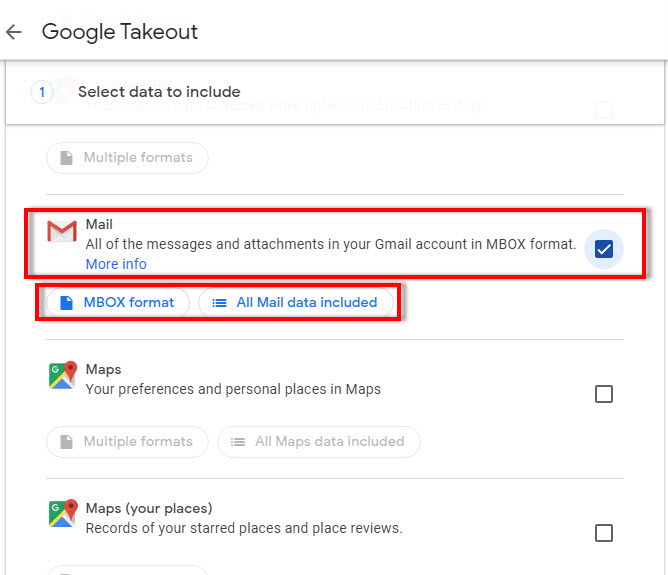The height and width of the screenshot is (575, 668).
Task: Click the list icon in All Maps data
Action: (237, 441)
